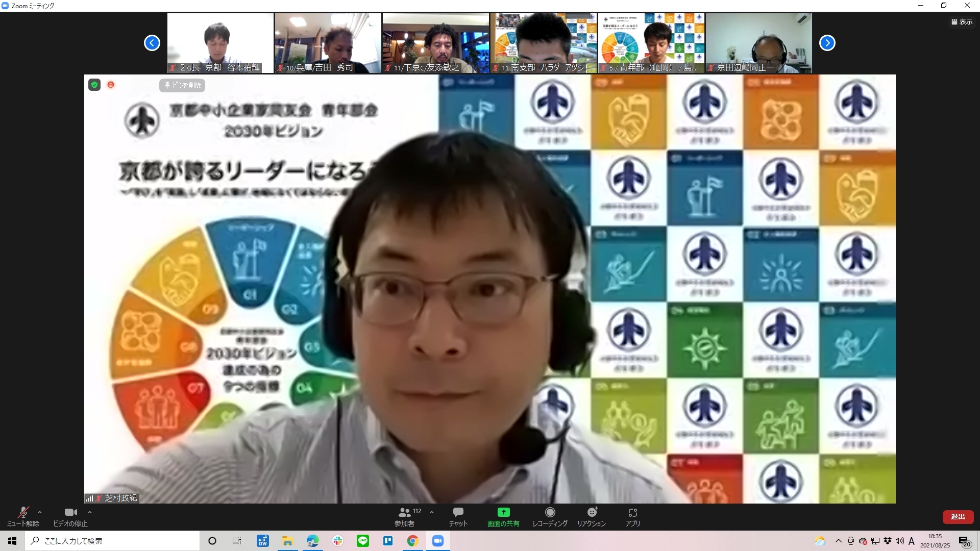Open clock 18:35 date flyout

(x=935, y=541)
